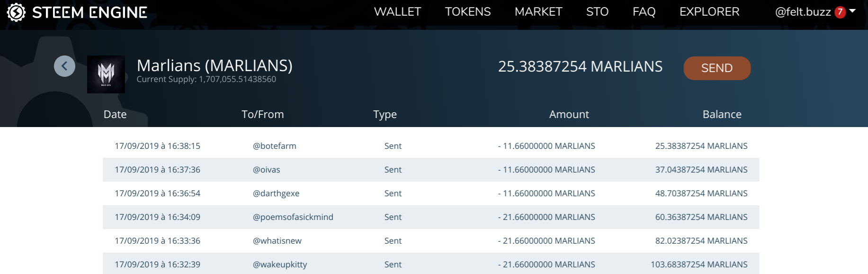Click the date 17/09/2019 à 16:34:09

pyautogui.click(x=157, y=217)
